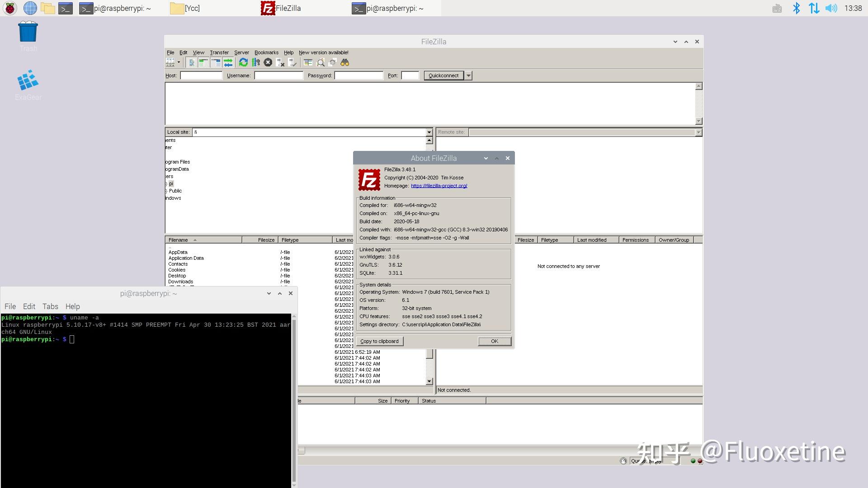Select AppData in local file list
The image size is (868, 488).
tap(178, 252)
